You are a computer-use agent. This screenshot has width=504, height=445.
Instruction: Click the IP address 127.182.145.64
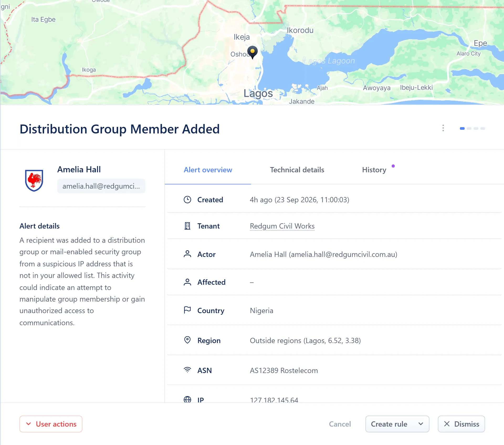[x=274, y=400]
